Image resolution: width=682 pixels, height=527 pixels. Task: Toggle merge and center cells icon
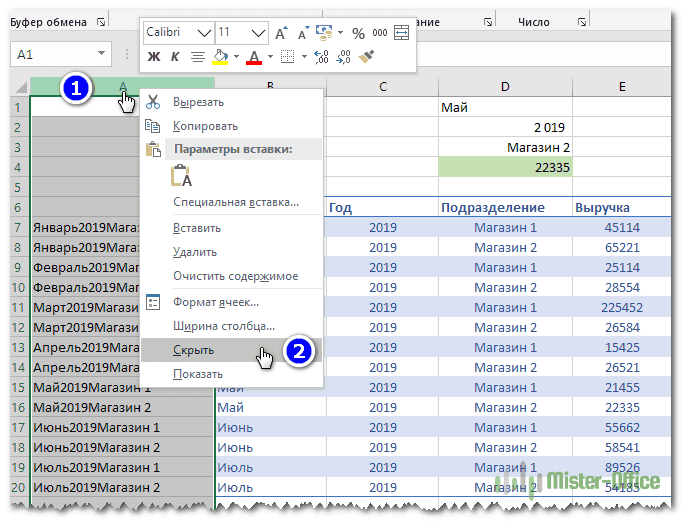point(402,33)
